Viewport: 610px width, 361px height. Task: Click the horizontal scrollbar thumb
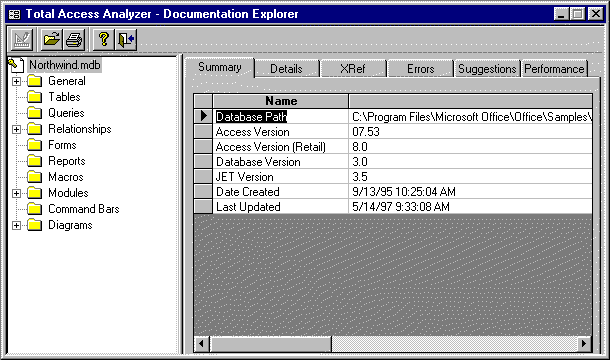coord(271,343)
